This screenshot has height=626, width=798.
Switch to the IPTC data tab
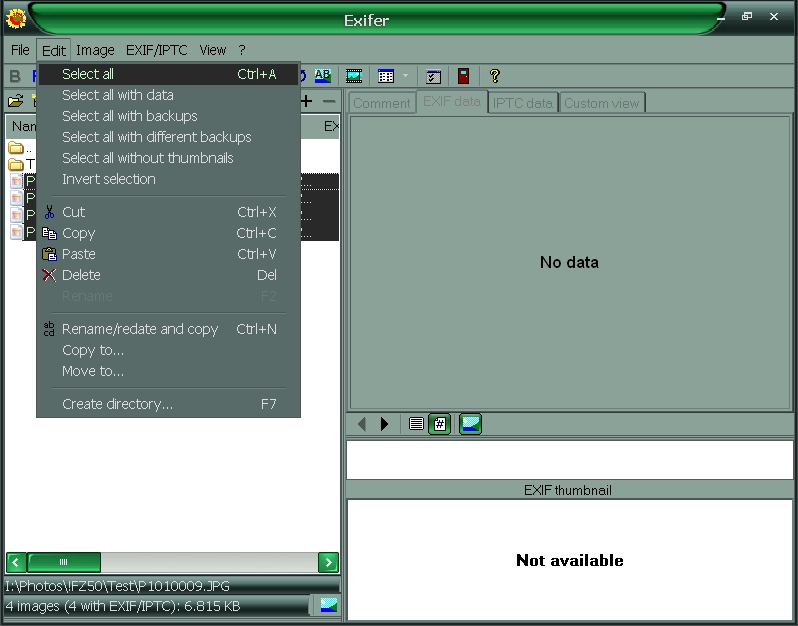522,103
